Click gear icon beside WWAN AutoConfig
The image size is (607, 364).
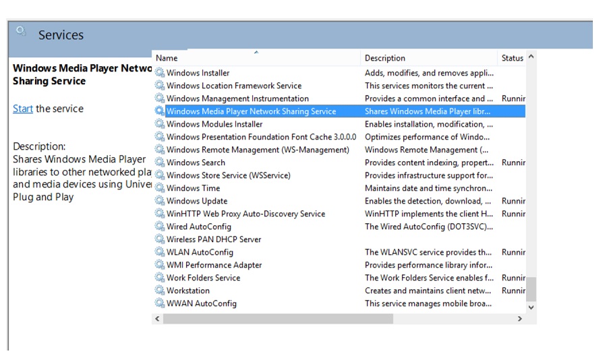(159, 303)
